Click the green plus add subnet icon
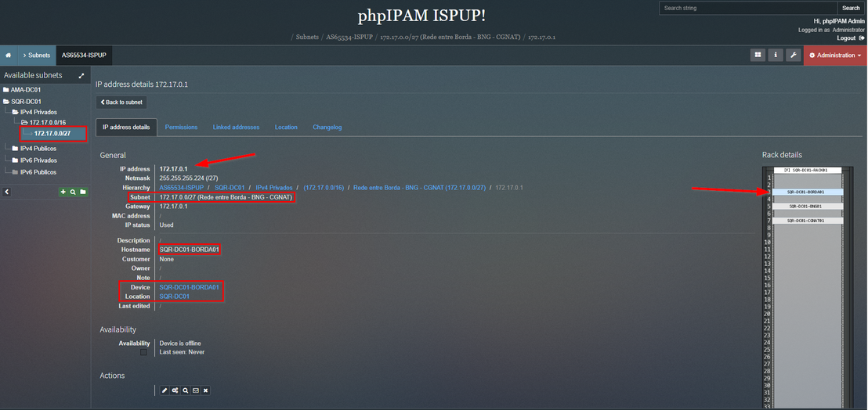 [63, 192]
